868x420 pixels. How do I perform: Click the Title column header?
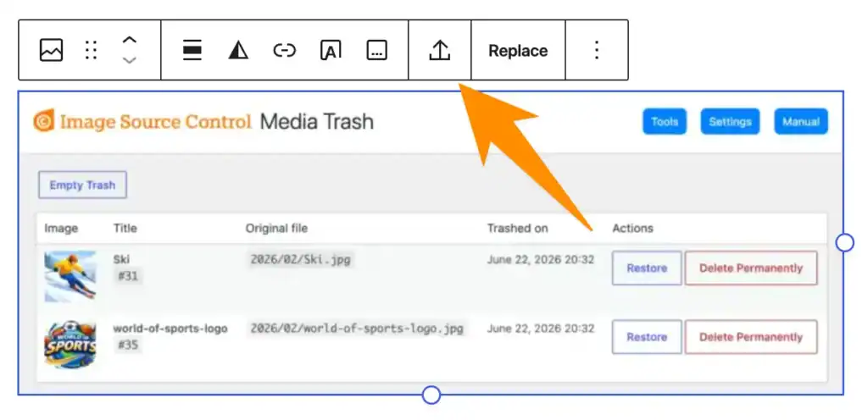[x=125, y=229]
